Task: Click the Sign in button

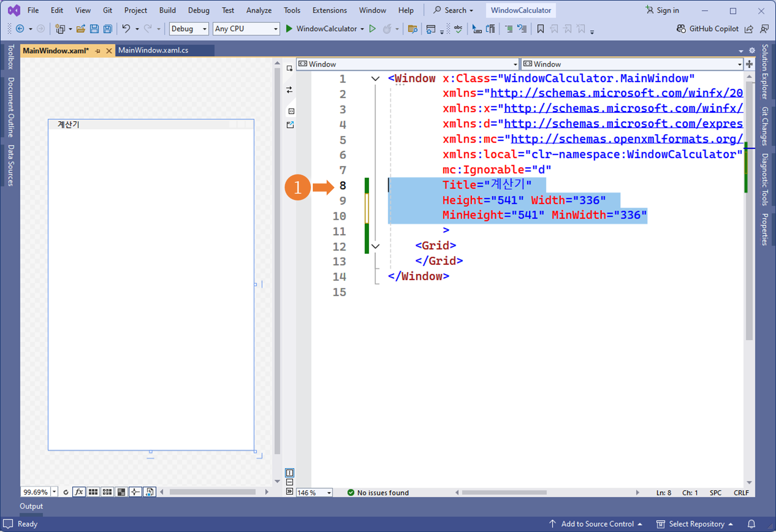Action: pyautogui.click(x=662, y=10)
